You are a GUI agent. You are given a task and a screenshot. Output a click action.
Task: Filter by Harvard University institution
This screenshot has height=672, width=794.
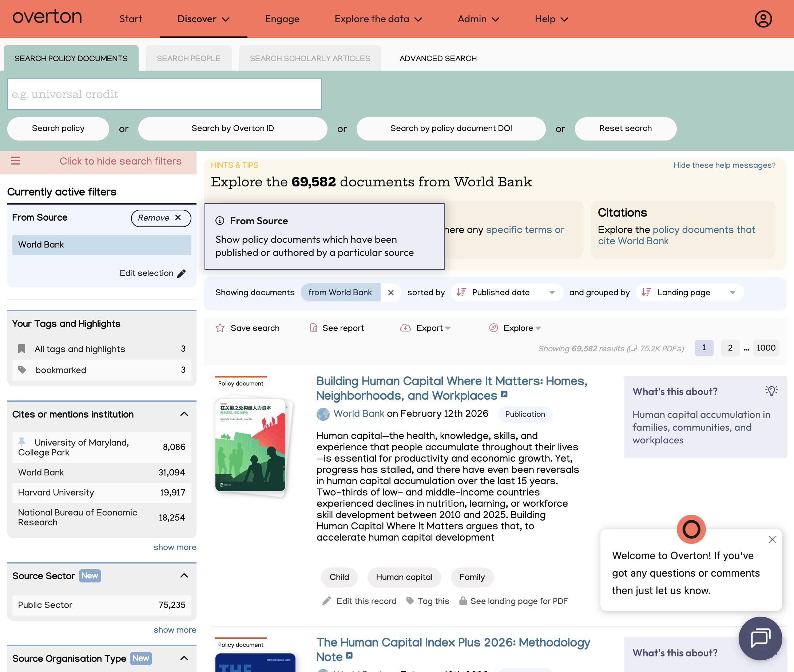coord(102,493)
